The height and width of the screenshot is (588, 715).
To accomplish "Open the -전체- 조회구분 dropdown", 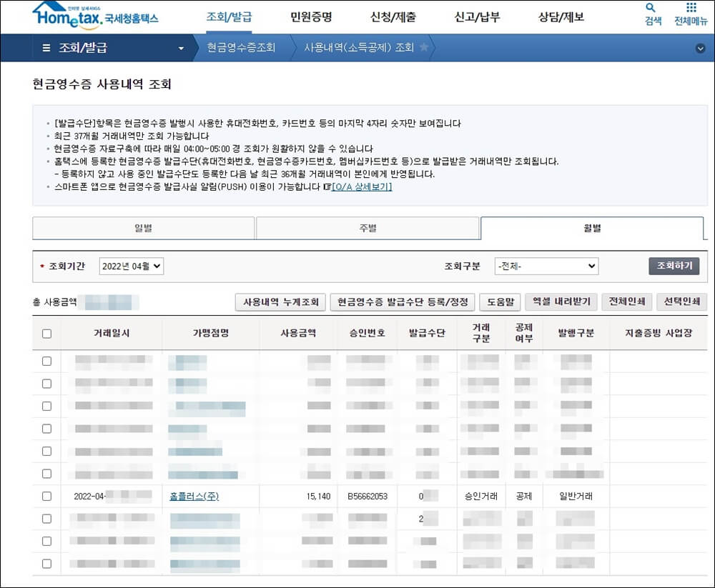I will coord(546,266).
